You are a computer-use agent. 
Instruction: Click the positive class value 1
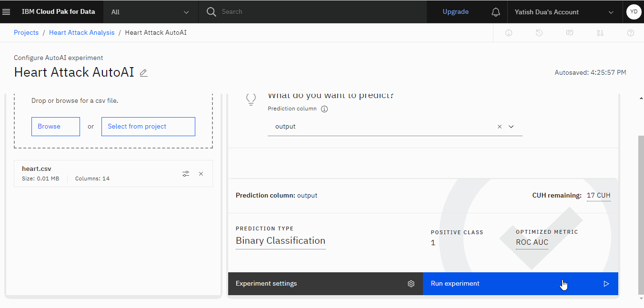point(433,243)
